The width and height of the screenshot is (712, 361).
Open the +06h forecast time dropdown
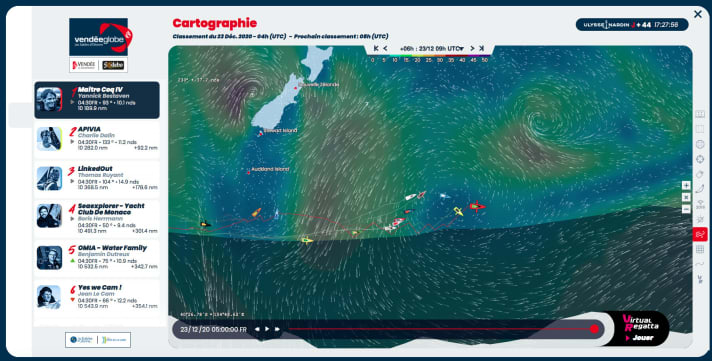coord(431,49)
